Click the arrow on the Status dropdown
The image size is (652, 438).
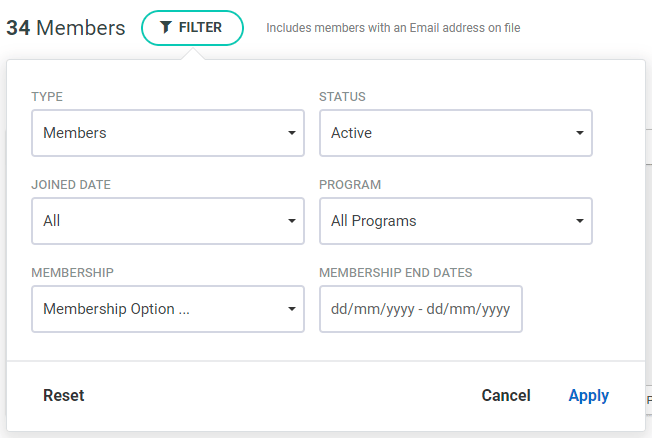579,133
